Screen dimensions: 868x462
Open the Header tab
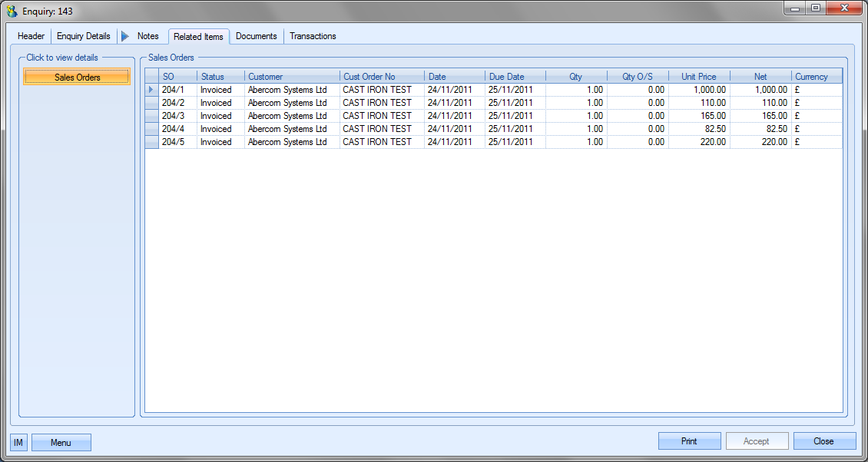tap(31, 36)
